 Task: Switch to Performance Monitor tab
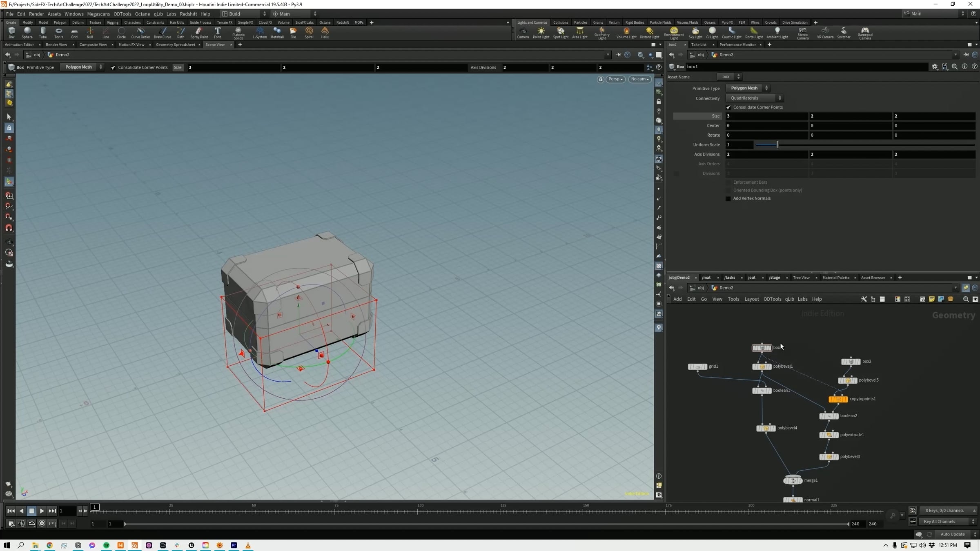[737, 44]
